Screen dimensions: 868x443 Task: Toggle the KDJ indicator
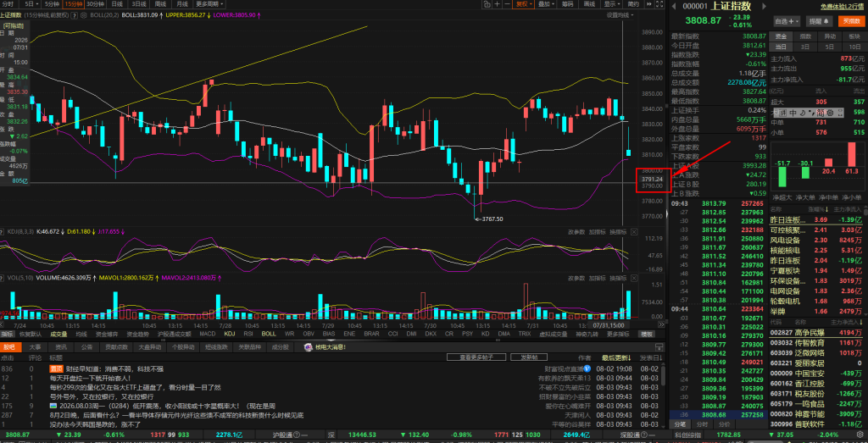(x=229, y=334)
